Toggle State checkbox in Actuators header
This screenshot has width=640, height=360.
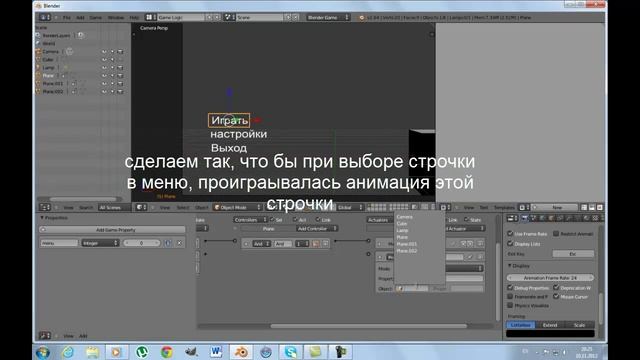coord(466,220)
